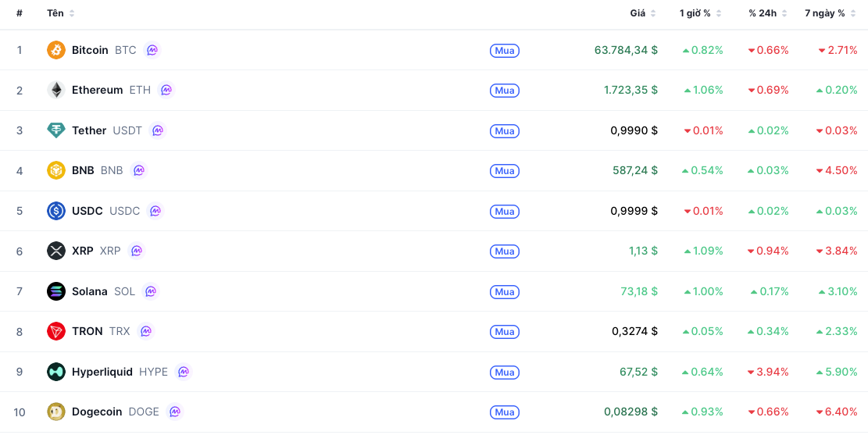This screenshot has height=435, width=868.
Task: Click the TRON coin logo
Action: pyautogui.click(x=56, y=331)
